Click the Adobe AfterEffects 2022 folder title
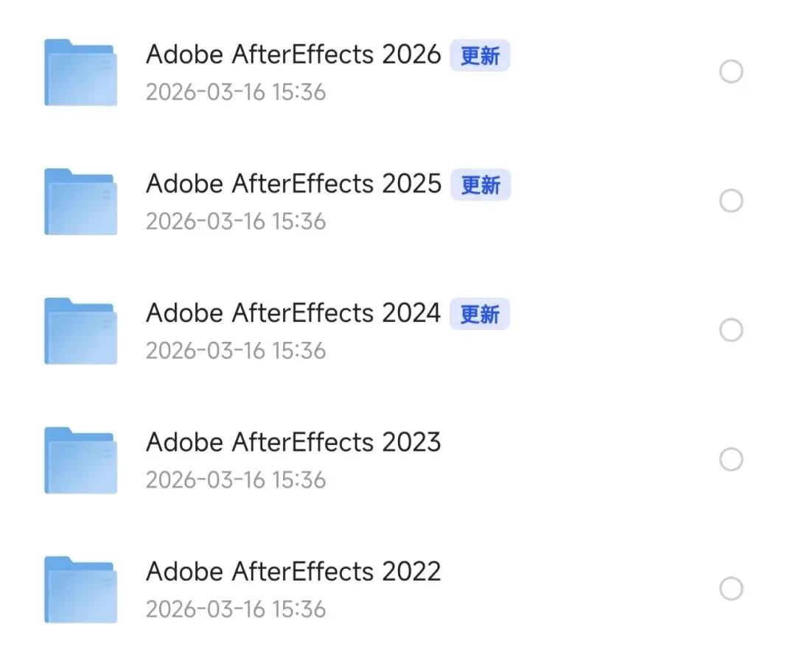The width and height of the screenshot is (796, 672). click(293, 572)
